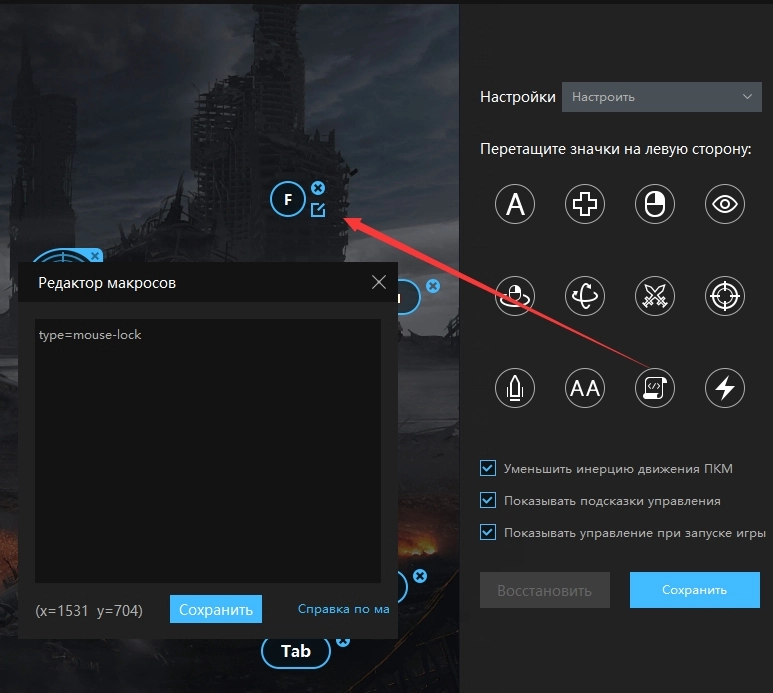Click into the macro text area
This screenshot has height=693, width=773.
point(207,450)
